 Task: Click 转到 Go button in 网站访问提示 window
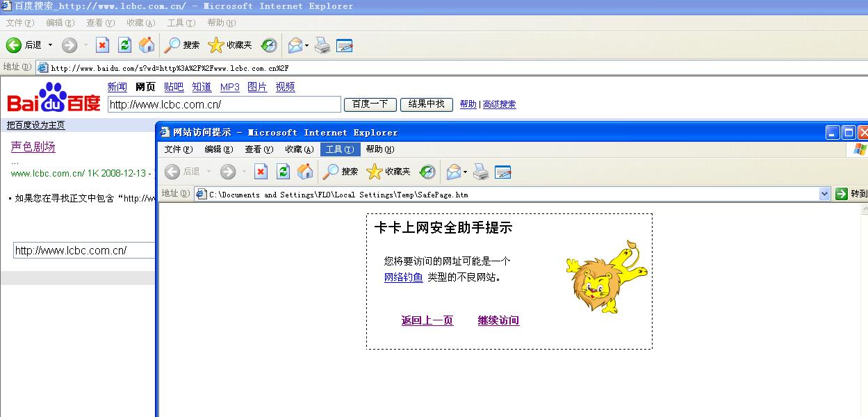pos(851,194)
